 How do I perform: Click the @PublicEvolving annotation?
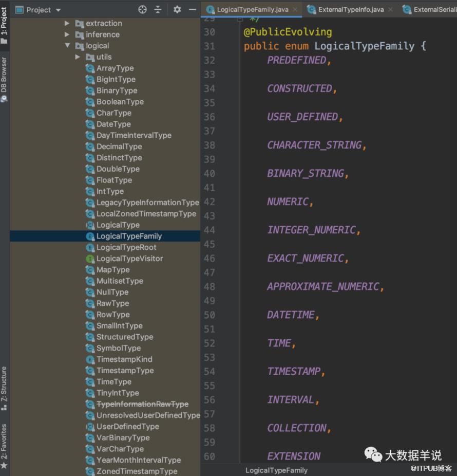(288, 32)
